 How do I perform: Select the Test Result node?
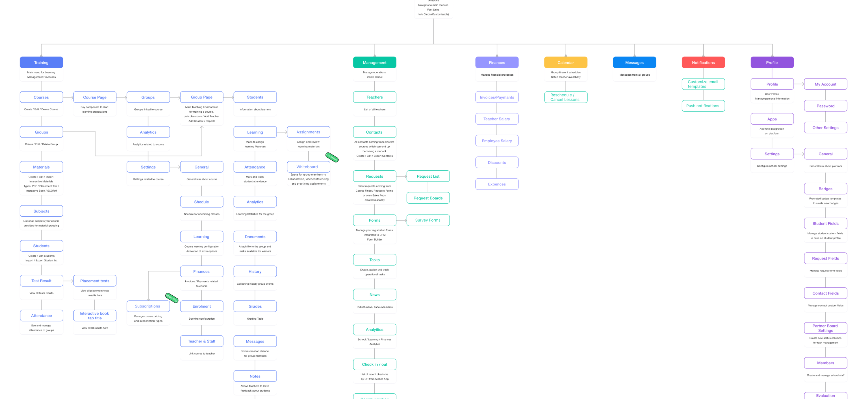pyautogui.click(x=41, y=281)
